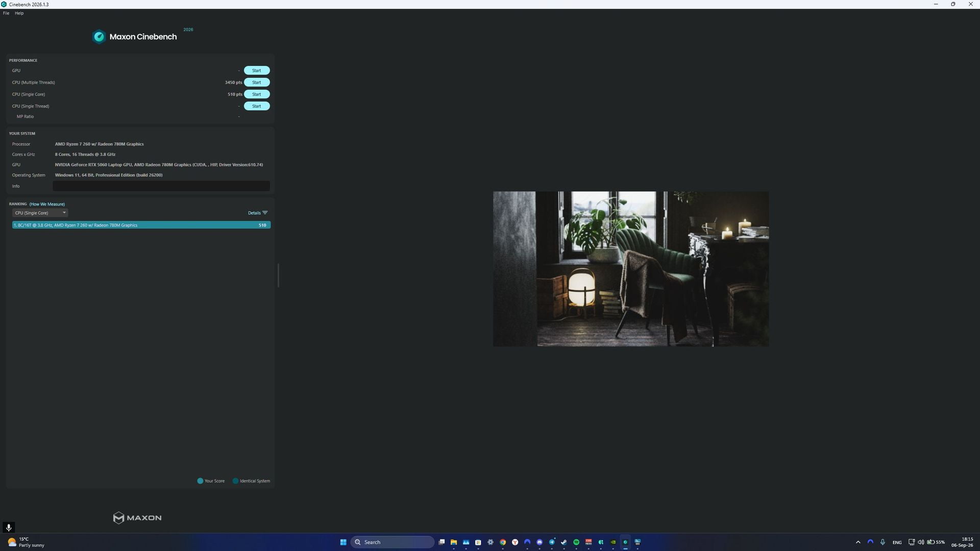Start the CPU Multiple Threads test
Screen dimensions: 980x551
(x=256, y=82)
